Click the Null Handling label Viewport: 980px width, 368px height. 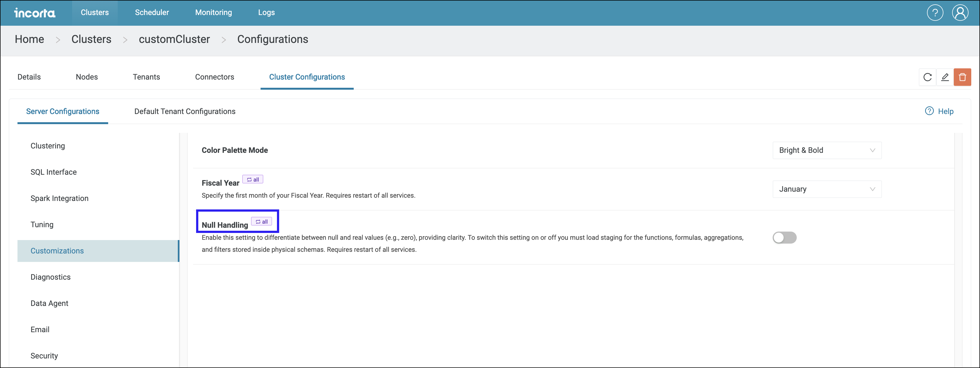pos(225,225)
